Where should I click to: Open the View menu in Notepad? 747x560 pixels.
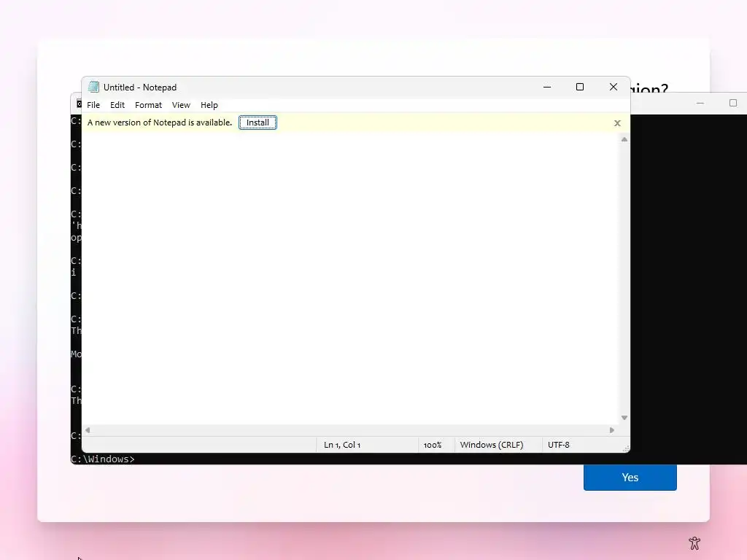(x=181, y=105)
